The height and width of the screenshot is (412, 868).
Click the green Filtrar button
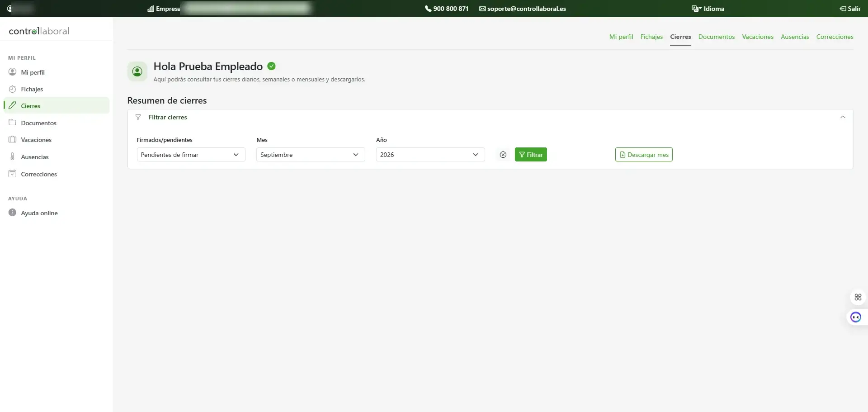pyautogui.click(x=531, y=155)
